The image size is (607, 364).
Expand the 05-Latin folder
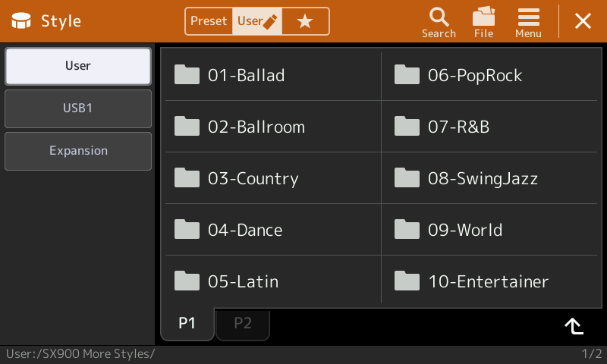click(273, 281)
